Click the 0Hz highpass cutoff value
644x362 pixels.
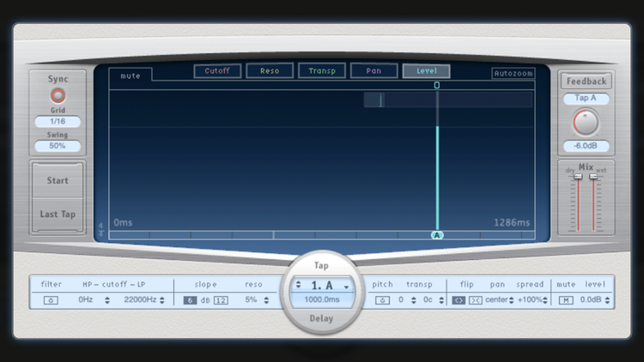[x=85, y=299]
